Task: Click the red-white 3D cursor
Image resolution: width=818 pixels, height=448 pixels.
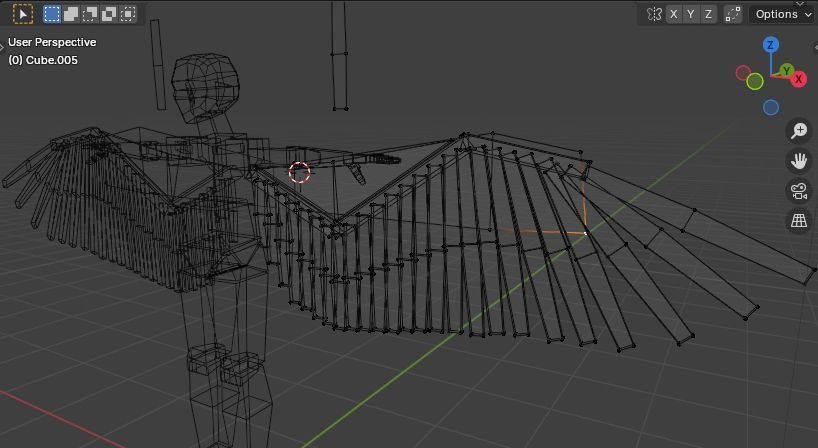Action: coord(299,172)
